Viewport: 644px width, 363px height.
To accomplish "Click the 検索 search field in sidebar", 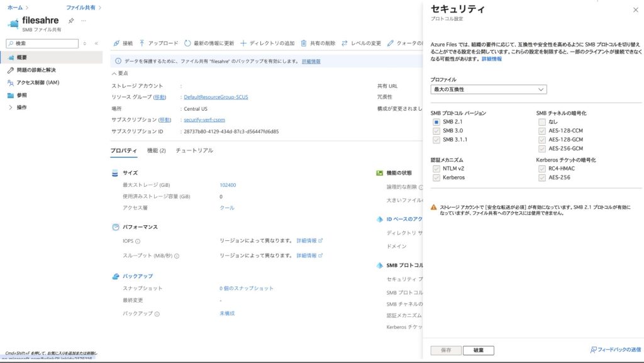I will coord(44,43).
